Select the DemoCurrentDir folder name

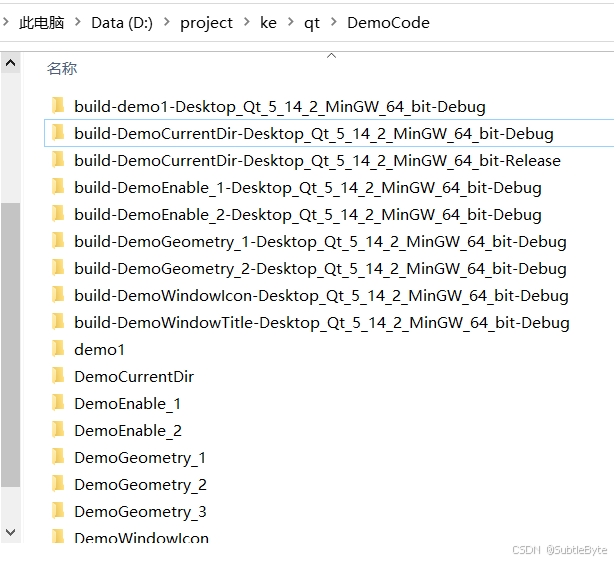134,377
